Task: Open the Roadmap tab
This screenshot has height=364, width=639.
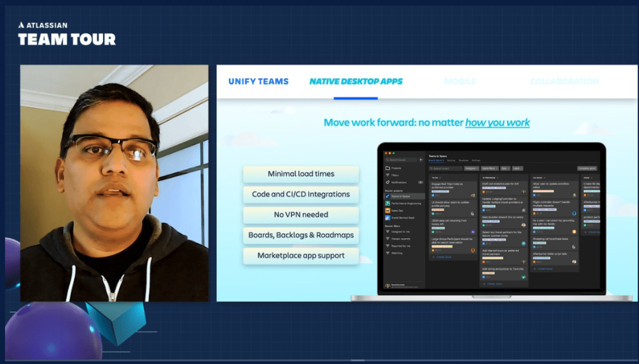Action: [x=462, y=160]
